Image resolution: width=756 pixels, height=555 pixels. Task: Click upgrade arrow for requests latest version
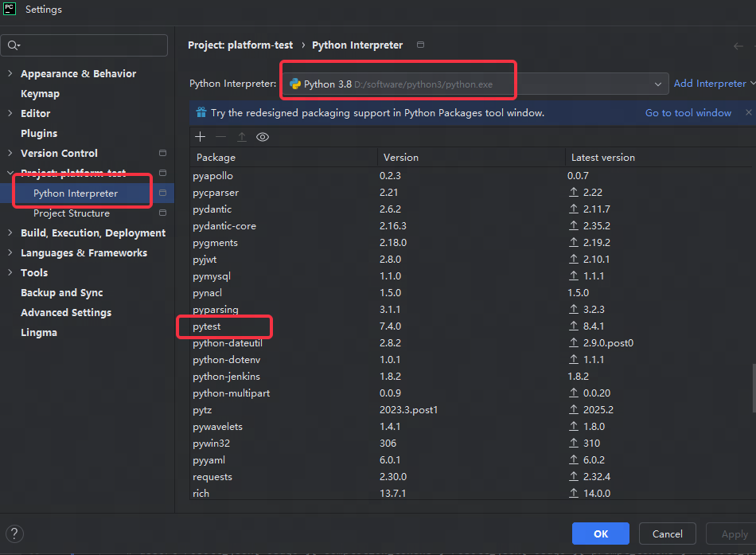(x=573, y=476)
